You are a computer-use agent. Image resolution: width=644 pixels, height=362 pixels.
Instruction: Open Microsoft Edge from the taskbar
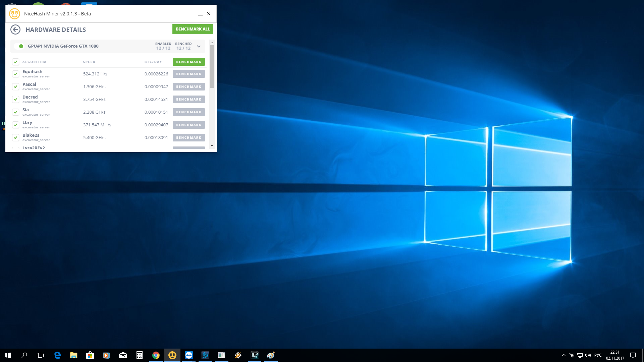coord(57,355)
